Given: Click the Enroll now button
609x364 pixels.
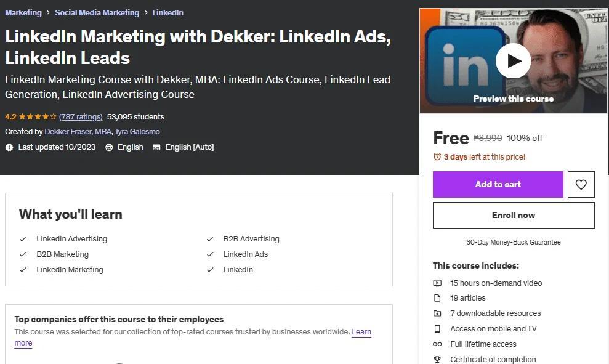Looking at the screenshot, I should click(514, 215).
